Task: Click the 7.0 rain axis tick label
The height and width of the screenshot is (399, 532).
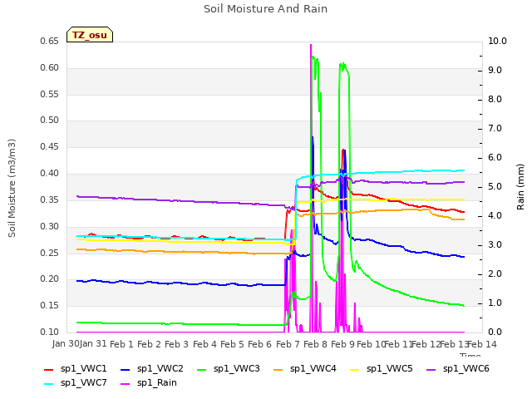Action: click(495, 128)
